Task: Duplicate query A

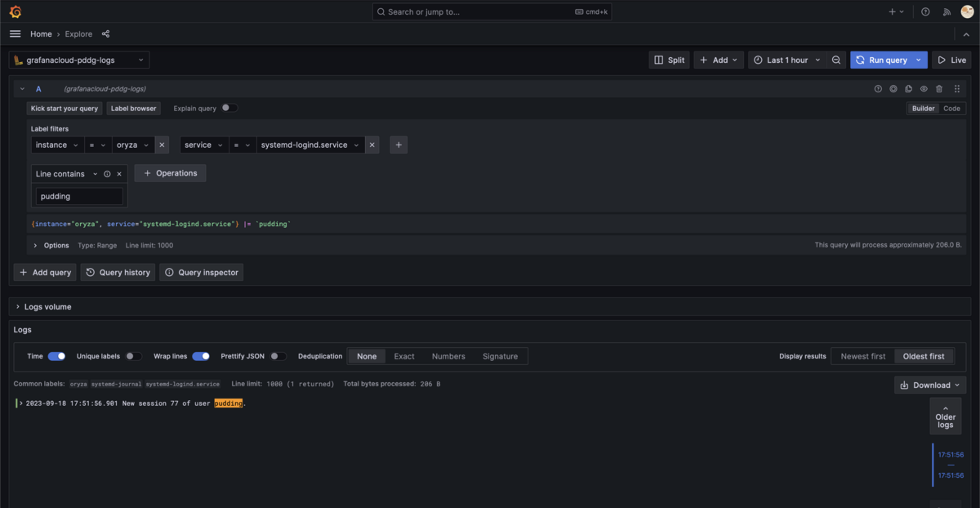Action: [x=909, y=89]
